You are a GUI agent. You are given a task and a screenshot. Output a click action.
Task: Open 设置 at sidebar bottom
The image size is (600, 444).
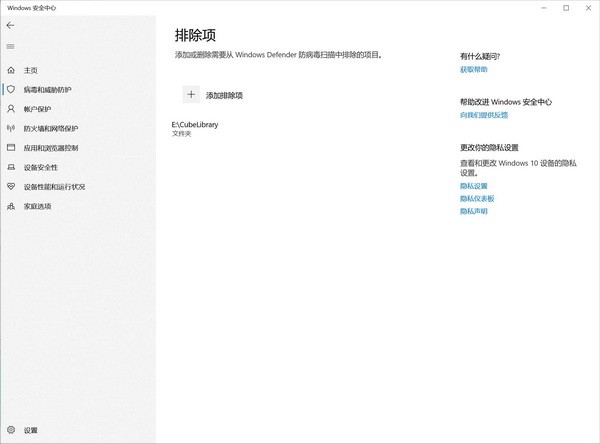(x=31, y=430)
